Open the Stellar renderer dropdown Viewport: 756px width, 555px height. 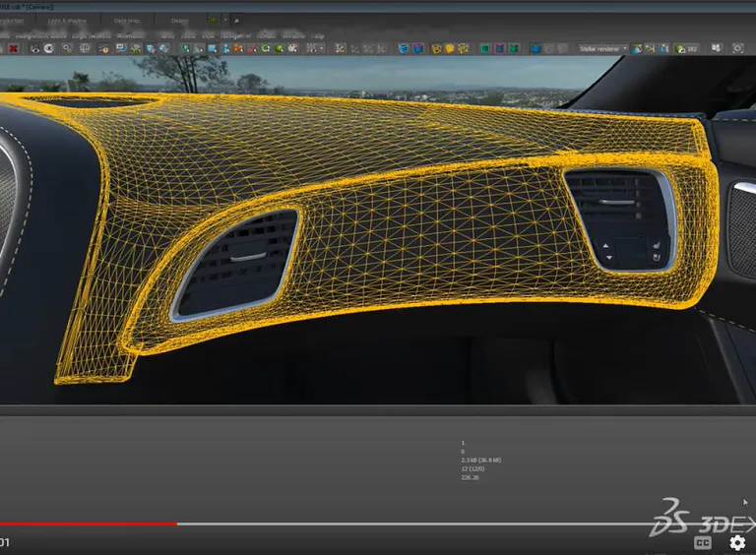(x=603, y=48)
